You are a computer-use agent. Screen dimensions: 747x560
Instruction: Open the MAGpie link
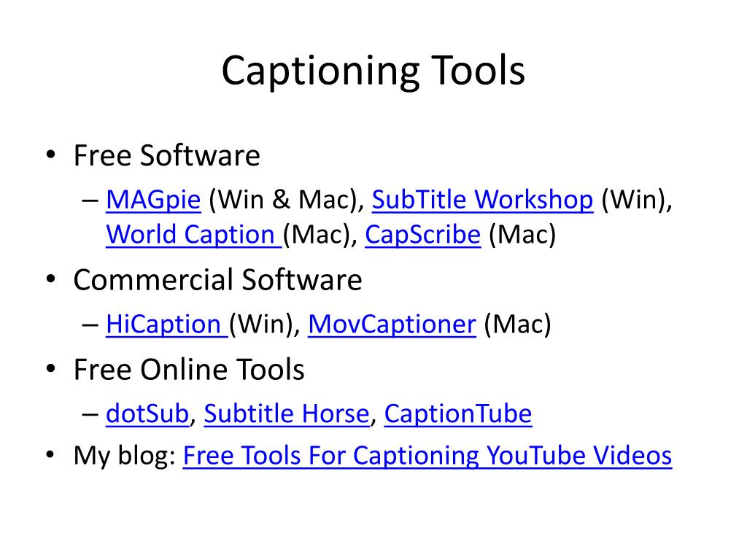pos(153,200)
